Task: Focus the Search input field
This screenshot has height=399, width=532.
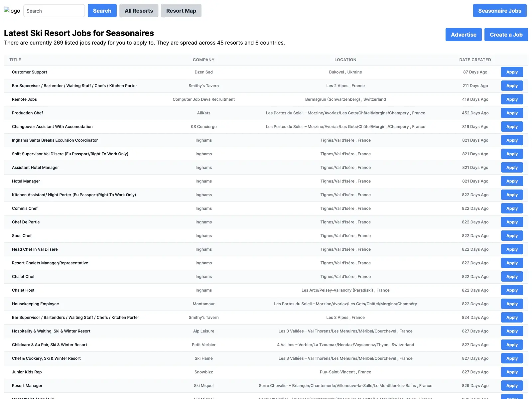Action: 54,11
